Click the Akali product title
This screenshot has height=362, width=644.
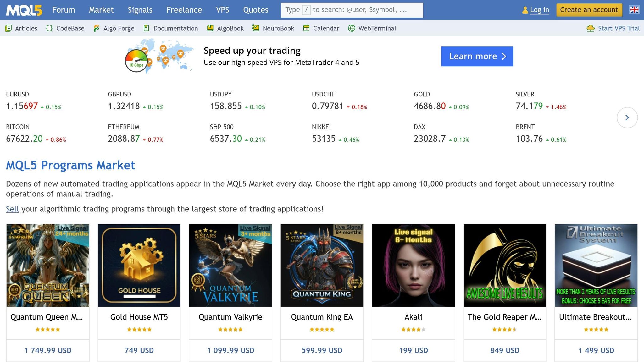coord(414,317)
